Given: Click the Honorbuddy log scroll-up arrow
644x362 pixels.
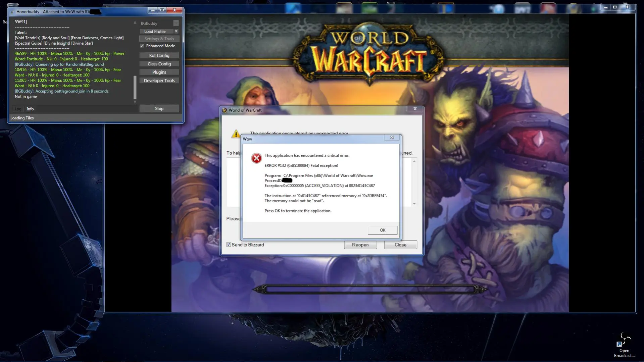Looking at the screenshot, I should tap(135, 23).
